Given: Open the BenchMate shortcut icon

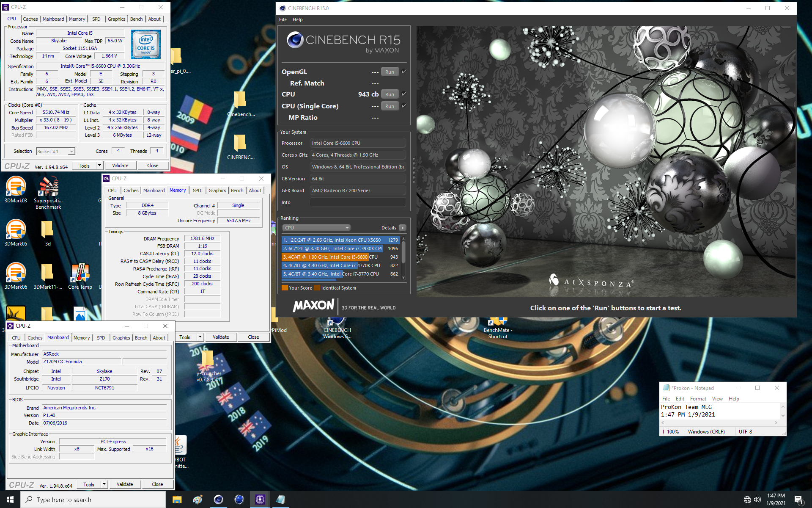Looking at the screenshot, I should pos(498,328).
